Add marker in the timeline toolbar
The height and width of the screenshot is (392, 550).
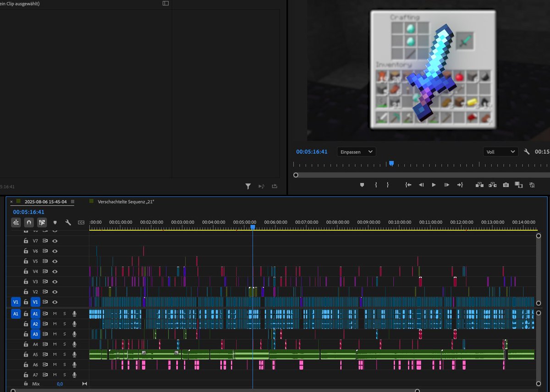[55, 222]
